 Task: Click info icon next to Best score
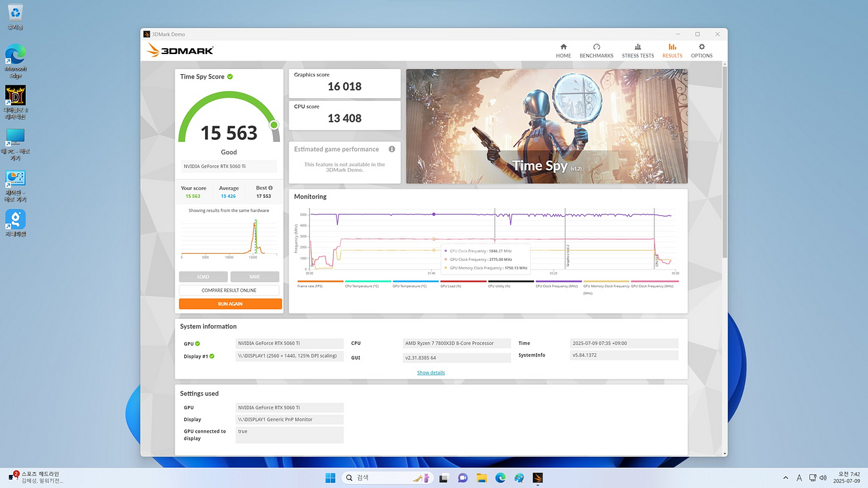(270, 188)
